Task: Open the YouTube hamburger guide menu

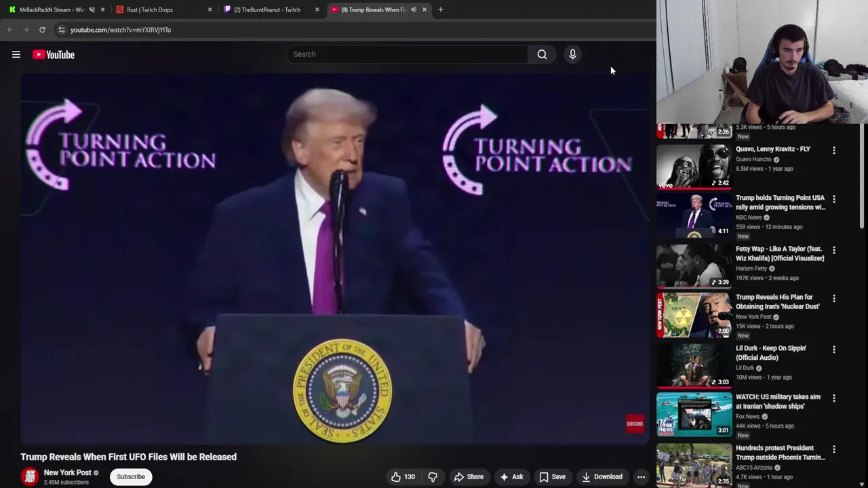Action: (x=16, y=54)
